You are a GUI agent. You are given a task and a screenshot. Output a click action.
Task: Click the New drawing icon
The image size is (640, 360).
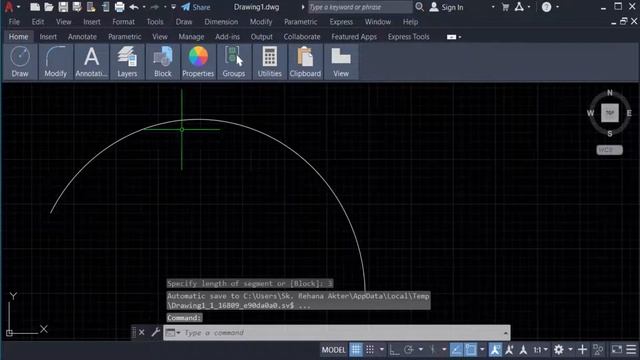[x=35, y=7]
